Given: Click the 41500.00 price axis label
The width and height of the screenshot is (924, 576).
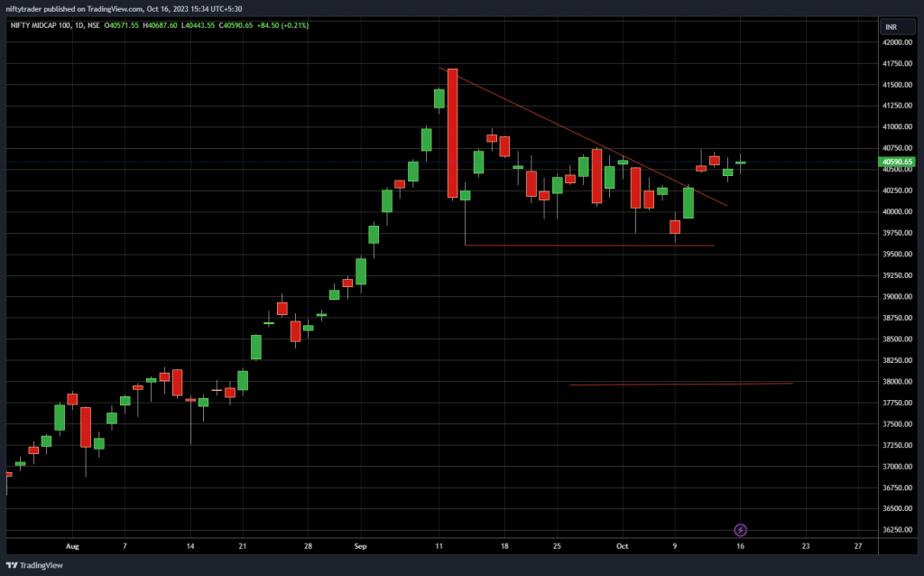Looking at the screenshot, I should click(x=897, y=85).
